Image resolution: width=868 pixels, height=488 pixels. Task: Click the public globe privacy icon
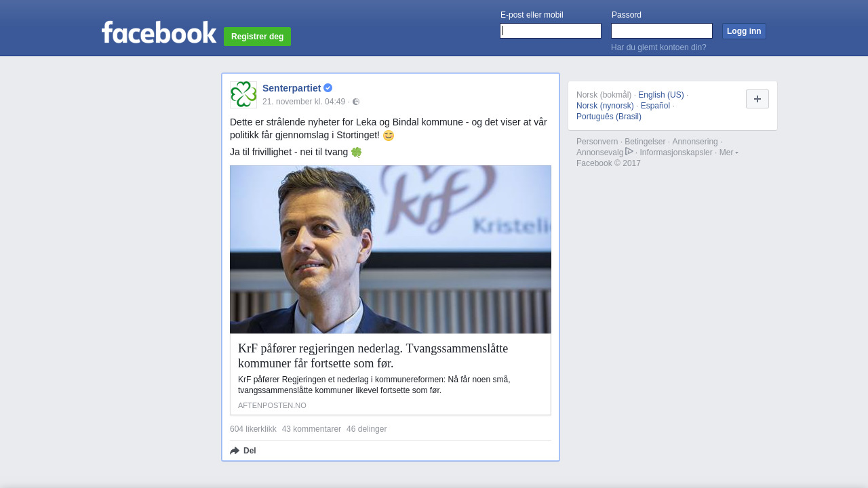pos(356,102)
